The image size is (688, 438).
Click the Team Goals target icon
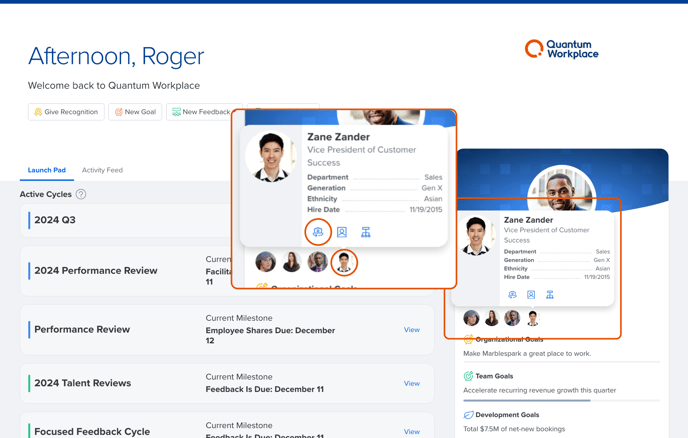click(x=468, y=376)
